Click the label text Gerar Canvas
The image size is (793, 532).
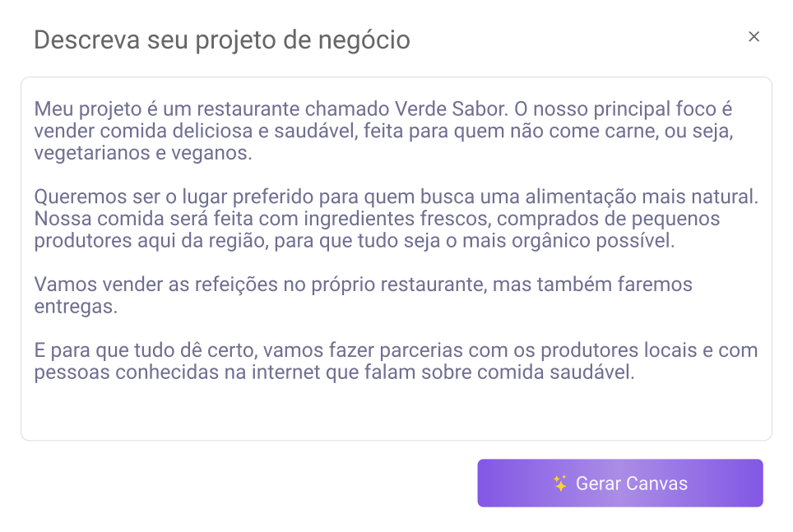click(631, 483)
